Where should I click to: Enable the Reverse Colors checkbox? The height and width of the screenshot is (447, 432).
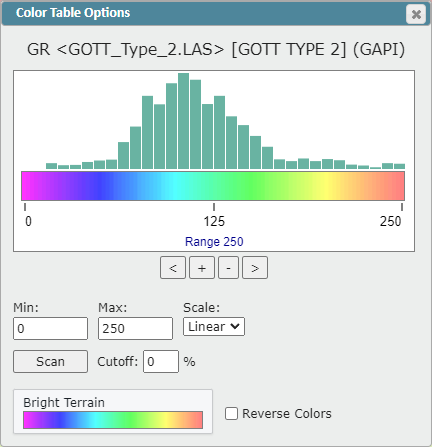point(231,414)
